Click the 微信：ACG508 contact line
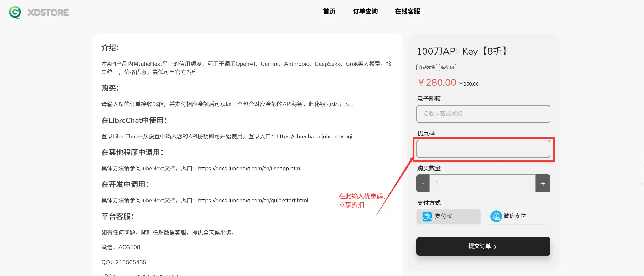Screen dimensions: 644x276 pos(121,247)
